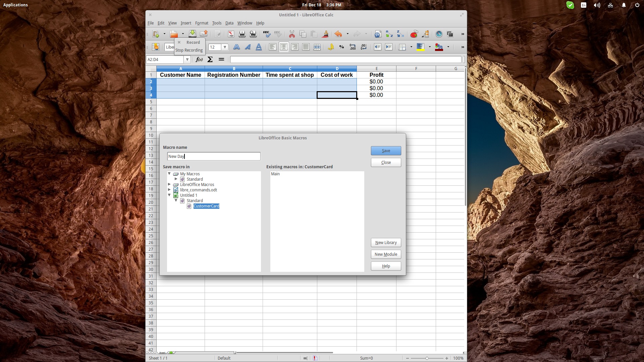Image resolution: width=644 pixels, height=362 pixels.
Task: Click the Stop Recording button
Action: pyautogui.click(x=189, y=50)
